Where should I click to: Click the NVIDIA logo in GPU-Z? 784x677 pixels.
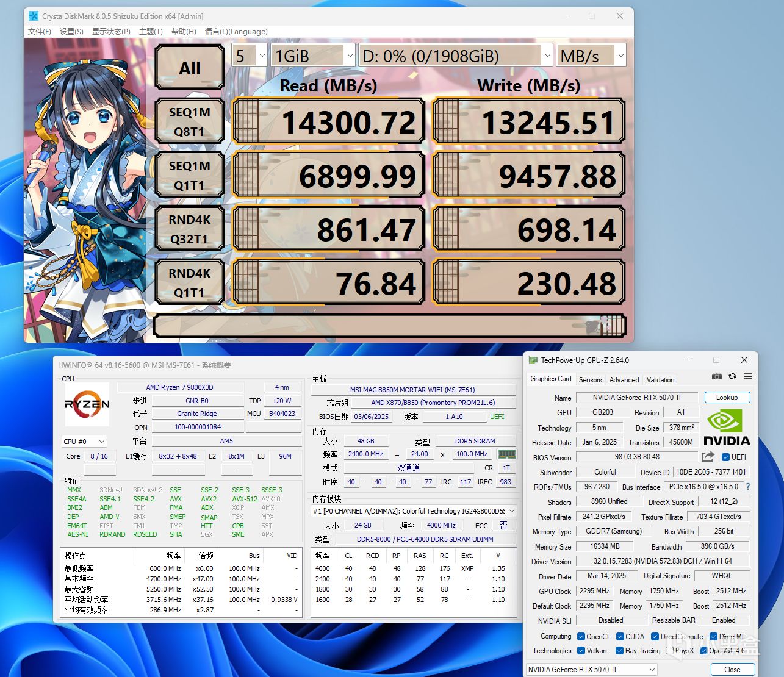click(x=726, y=428)
